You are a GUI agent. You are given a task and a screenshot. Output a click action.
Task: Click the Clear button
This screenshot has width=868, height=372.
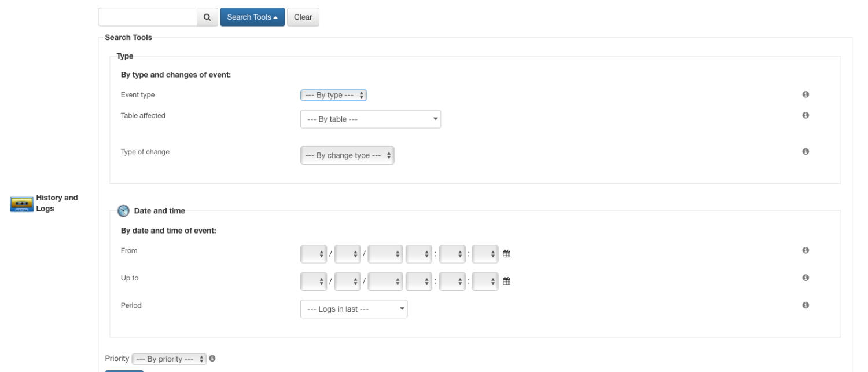[303, 17]
